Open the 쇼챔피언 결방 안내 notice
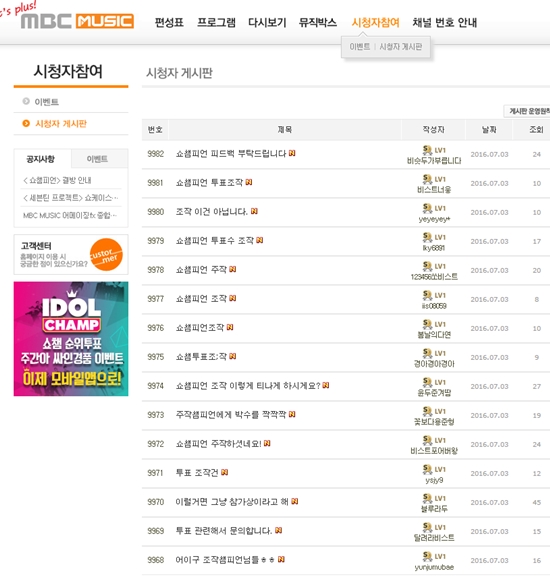Viewport: 550px width, 583px height. click(57, 180)
